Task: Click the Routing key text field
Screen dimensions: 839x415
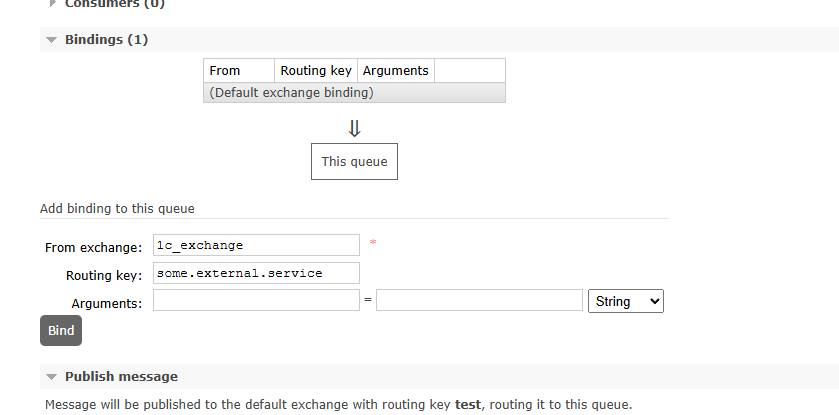Action: click(256, 273)
